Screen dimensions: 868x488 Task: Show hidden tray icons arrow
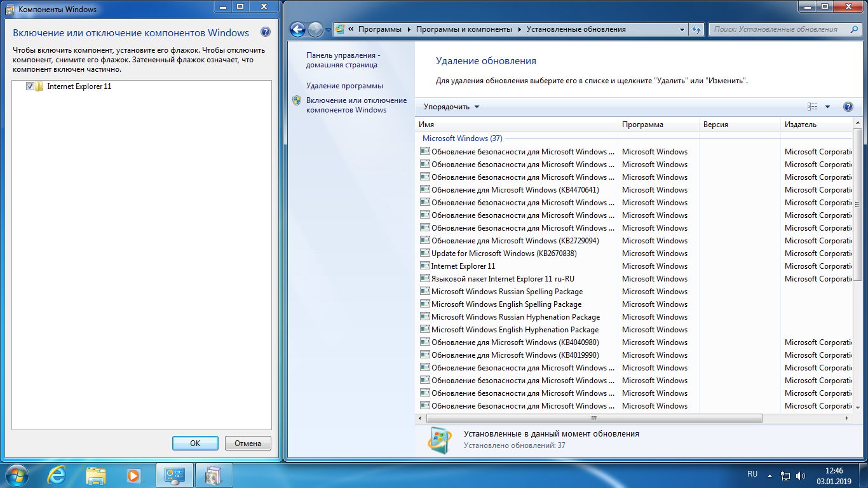(770, 475)
